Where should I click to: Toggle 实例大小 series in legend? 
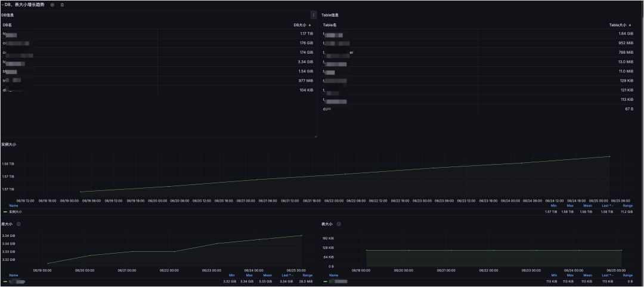[x=15, y=212]
